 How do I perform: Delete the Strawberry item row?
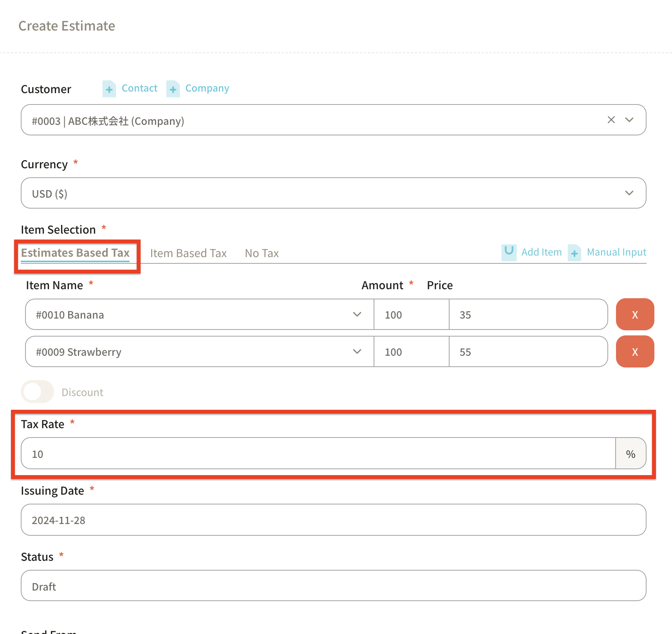[634, 352]
